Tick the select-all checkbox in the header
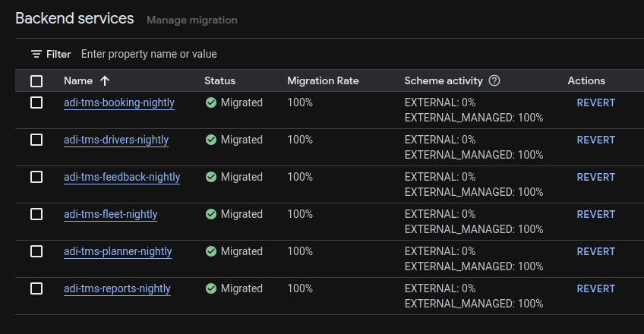This screenshot has height=334, width=644. [x=36, y=81]
